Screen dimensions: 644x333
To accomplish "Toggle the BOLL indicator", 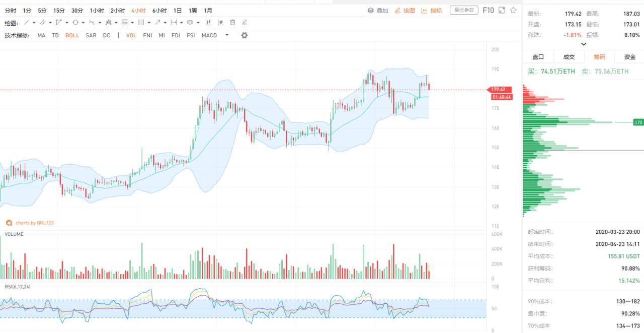I will tap(72, 35).
